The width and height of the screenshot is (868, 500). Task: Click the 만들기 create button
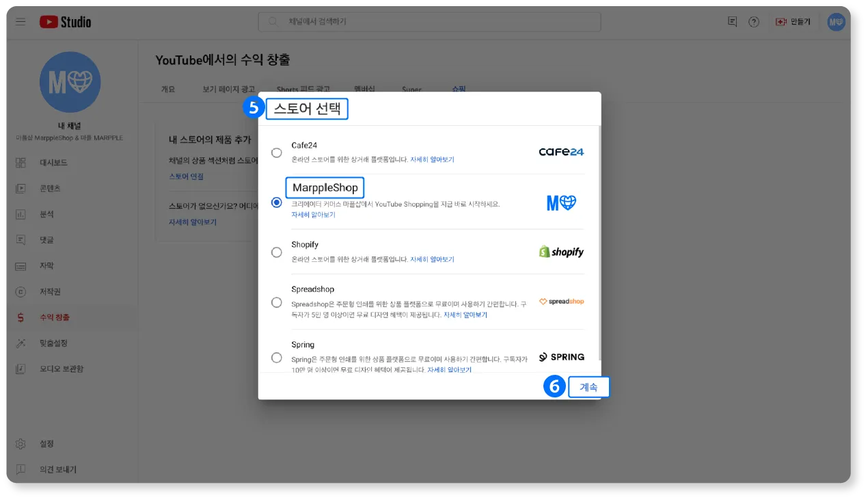[x=793, y=22]
